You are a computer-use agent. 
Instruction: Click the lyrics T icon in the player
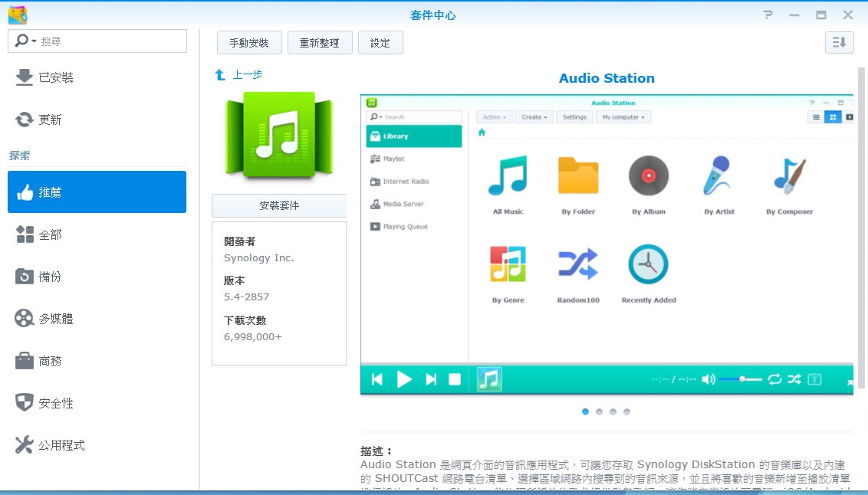coord(814,379)
